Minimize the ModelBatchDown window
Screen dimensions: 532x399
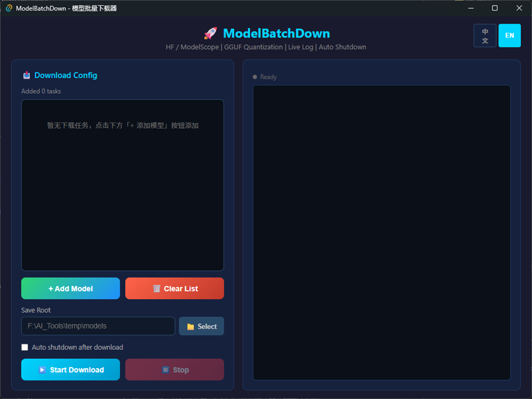[x=470, y=8]
